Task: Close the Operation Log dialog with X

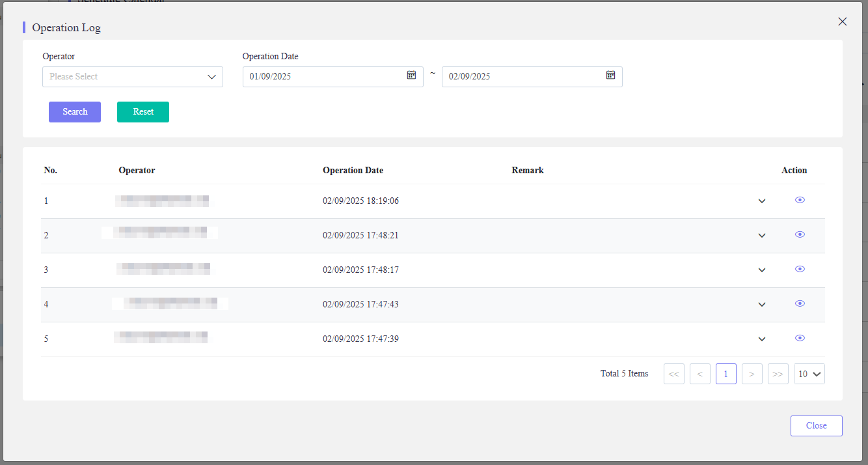Action: coord(843,21)
